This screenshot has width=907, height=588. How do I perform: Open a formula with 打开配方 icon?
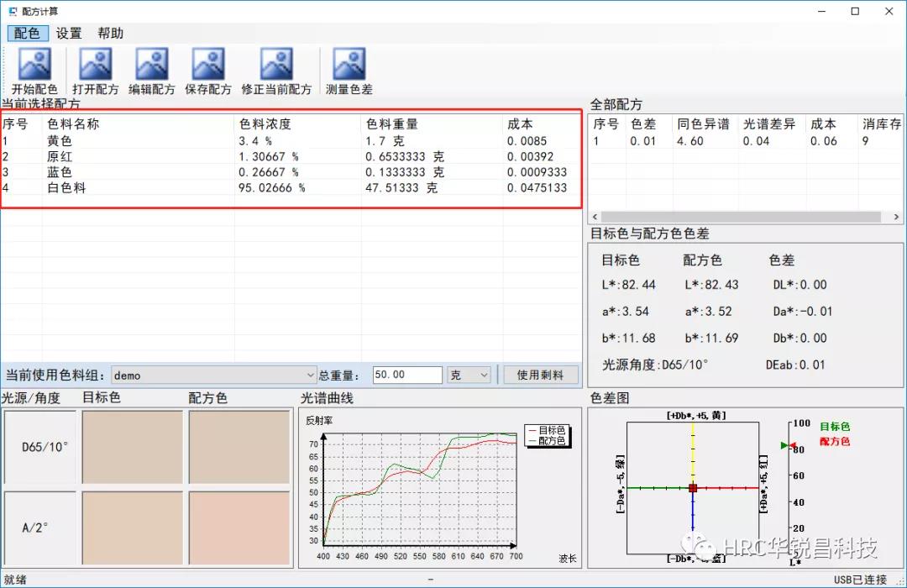[x=95, y=71]
